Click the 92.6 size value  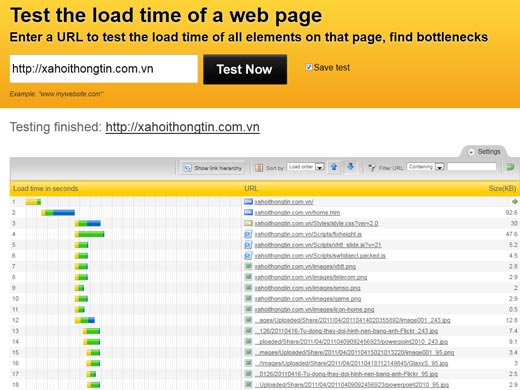(x=511, y=213)
